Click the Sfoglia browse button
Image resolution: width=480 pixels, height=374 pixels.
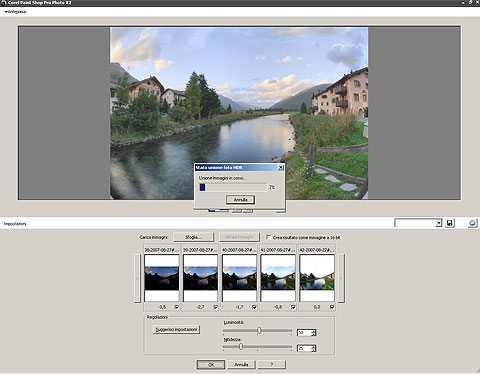point(193,237)
